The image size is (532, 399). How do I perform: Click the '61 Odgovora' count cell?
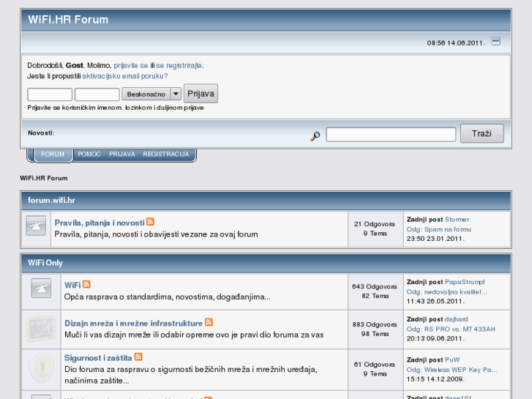coord(375,365)
